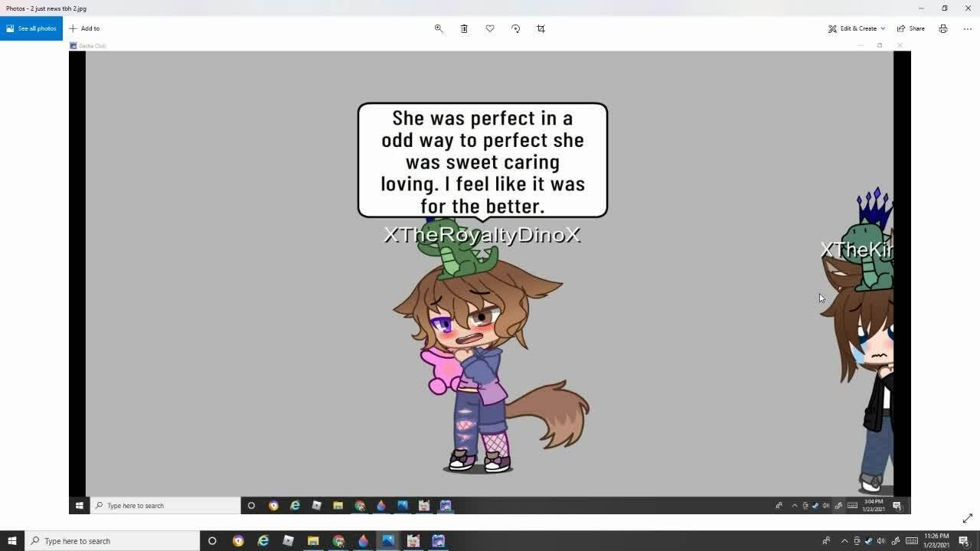Click See all photos button
The height and width of the screenshot is (551, 980).
click(31, 28)
